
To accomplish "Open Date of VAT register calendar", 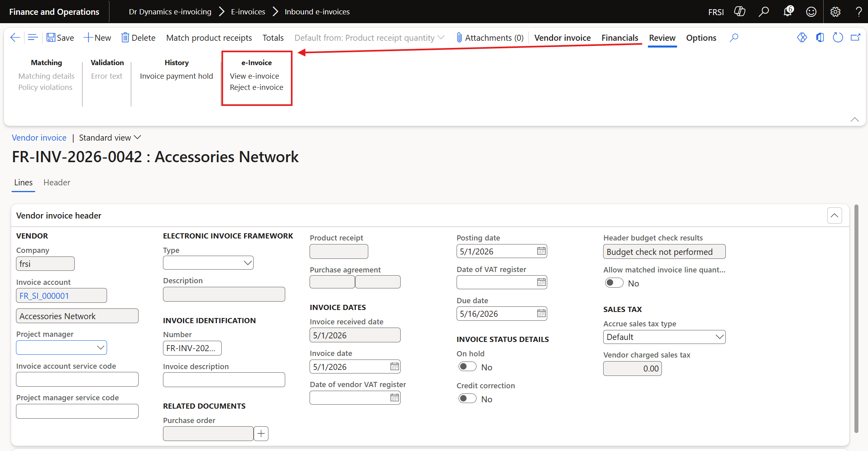I will [x=541, y=282].
